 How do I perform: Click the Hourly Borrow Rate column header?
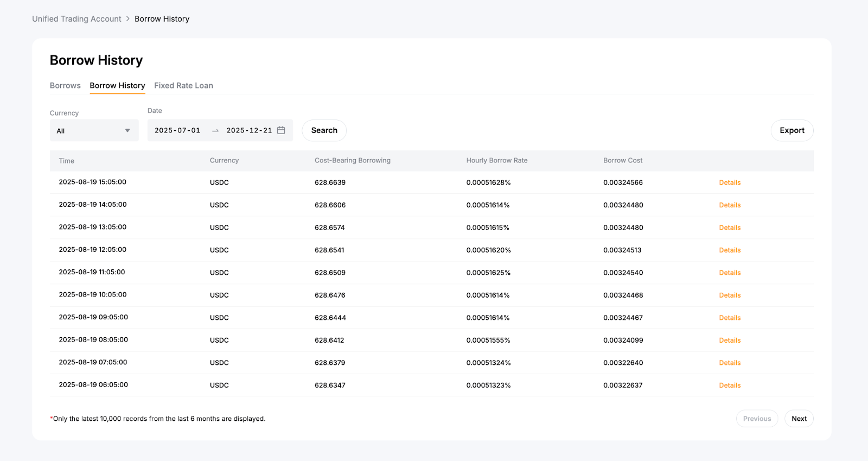(496, 161)
